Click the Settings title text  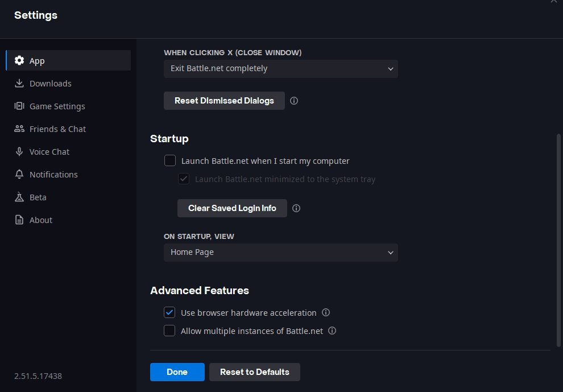(36, 15)
